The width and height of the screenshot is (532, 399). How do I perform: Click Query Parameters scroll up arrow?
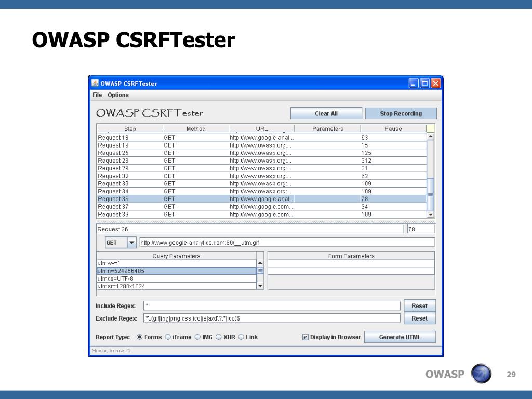pyautogui.click(x=260, y=263)
